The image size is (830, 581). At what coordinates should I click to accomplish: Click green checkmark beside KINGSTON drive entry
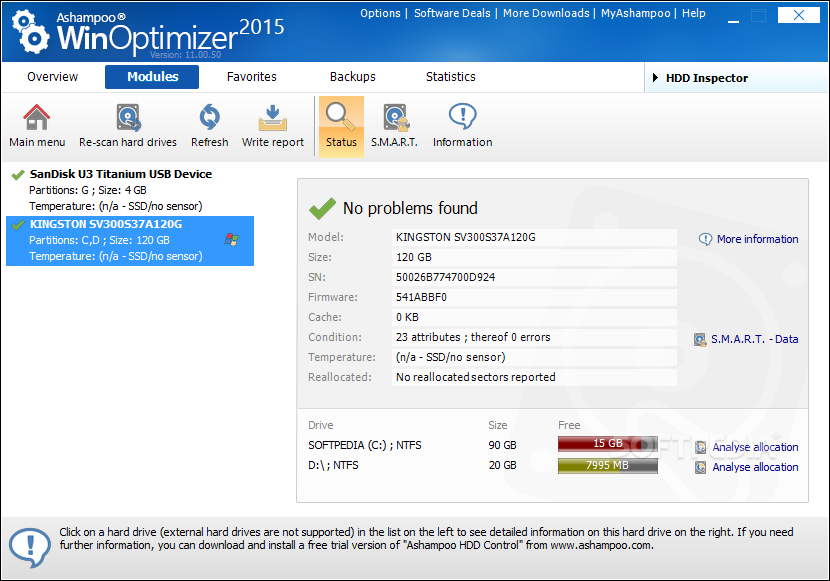[x=18, y=224]
